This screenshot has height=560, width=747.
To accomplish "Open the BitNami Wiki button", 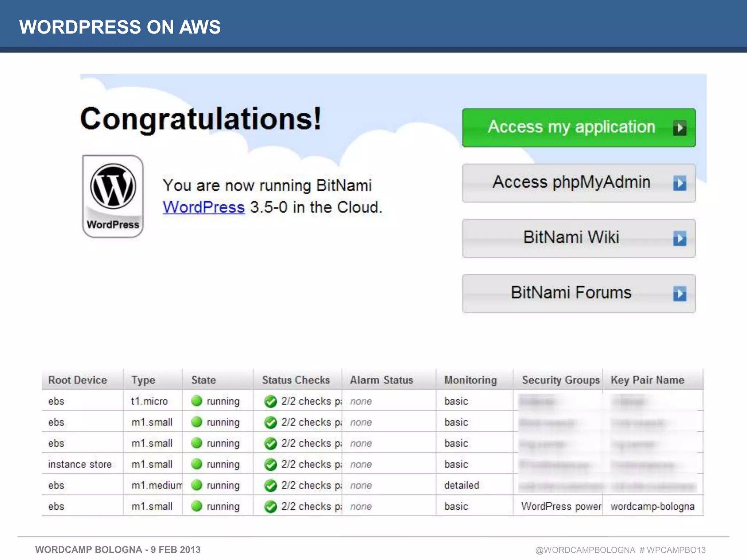I will tap(579, 238).
